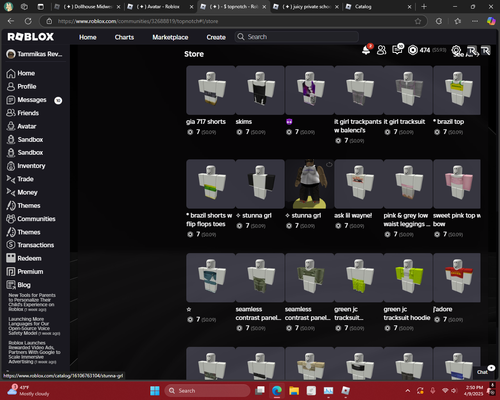Open the j'adore item link
Viewport: 500px width, 400px height.
click(x=443, y=309)
